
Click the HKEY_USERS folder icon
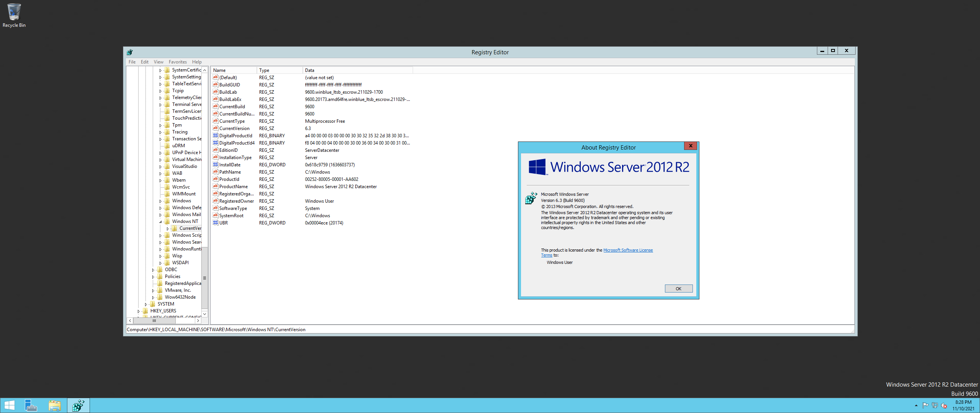click(x=145, y=311)
